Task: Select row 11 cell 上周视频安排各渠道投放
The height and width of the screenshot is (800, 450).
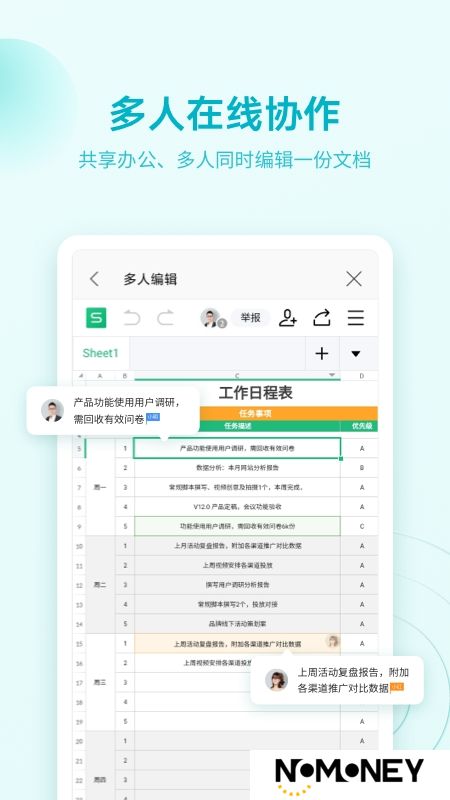Action: 237,565
